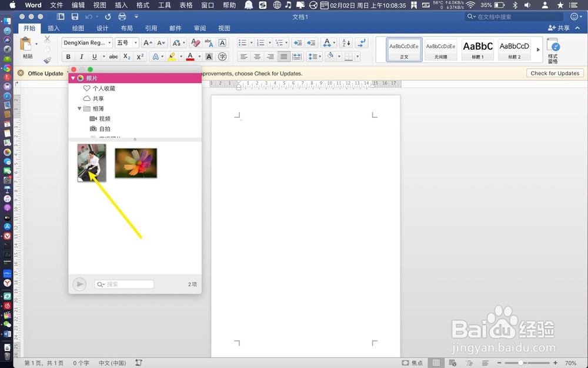Screen dimensions: 588x368
Task: Clear all formatting eraser icon
Action: click(195, 43)
